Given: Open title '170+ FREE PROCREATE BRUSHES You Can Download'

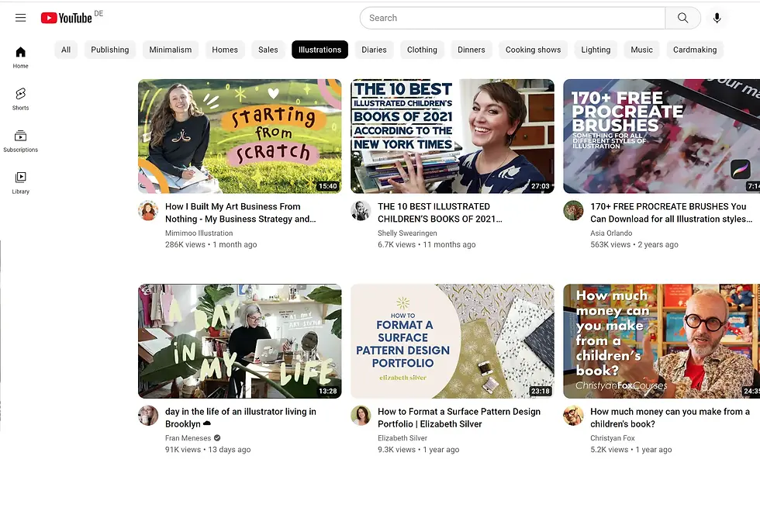Looking at the screenshot, I should (672, 212).
